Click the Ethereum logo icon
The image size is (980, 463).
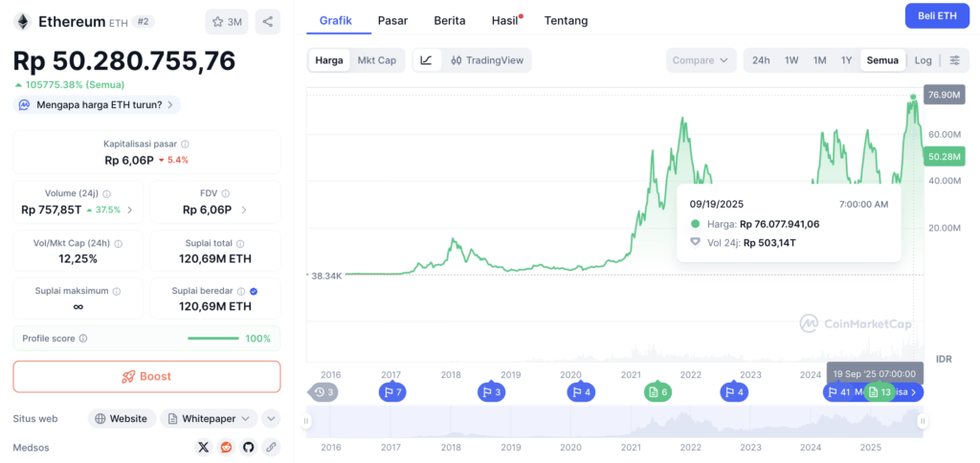tap(23, 22)
